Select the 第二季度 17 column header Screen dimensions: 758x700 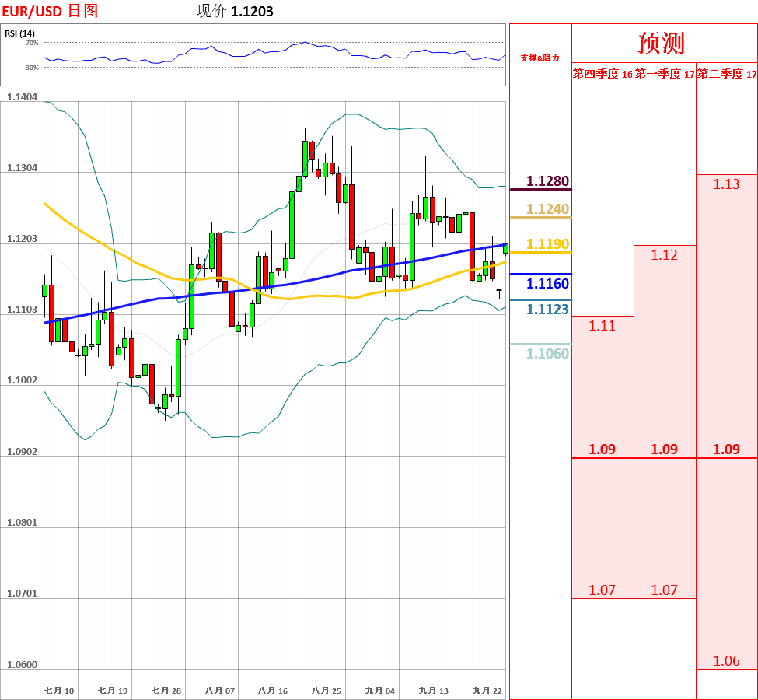coord(727,74)
